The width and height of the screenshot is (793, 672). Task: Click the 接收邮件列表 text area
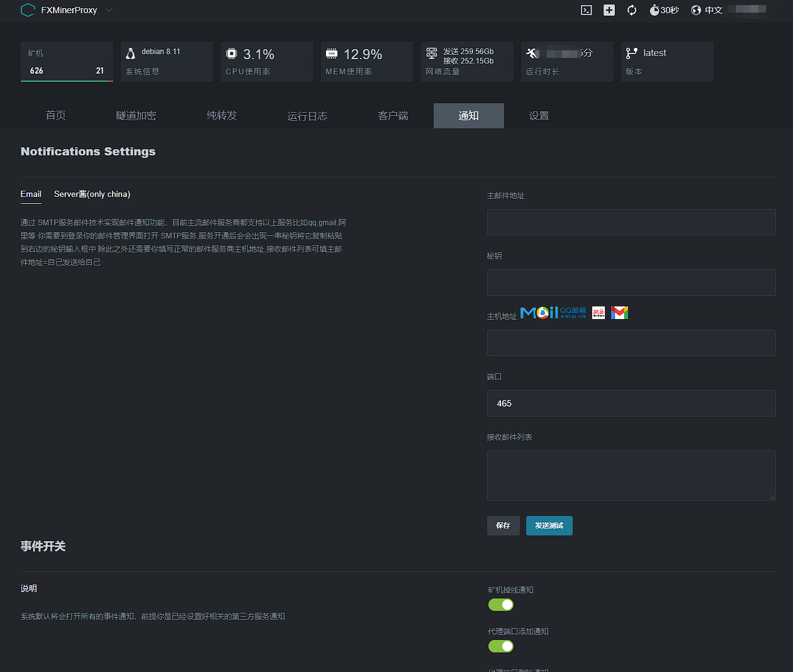tap(631, 476)
